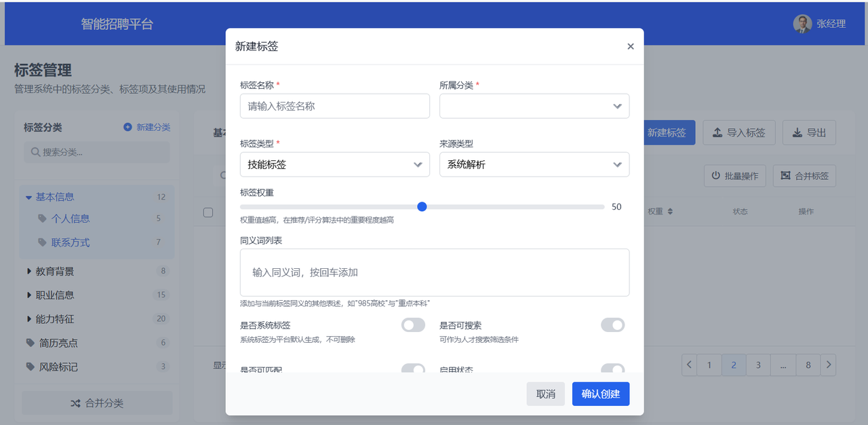868x425 pixels.
Task: Go to previous page arrow
Action: point(690,365)
